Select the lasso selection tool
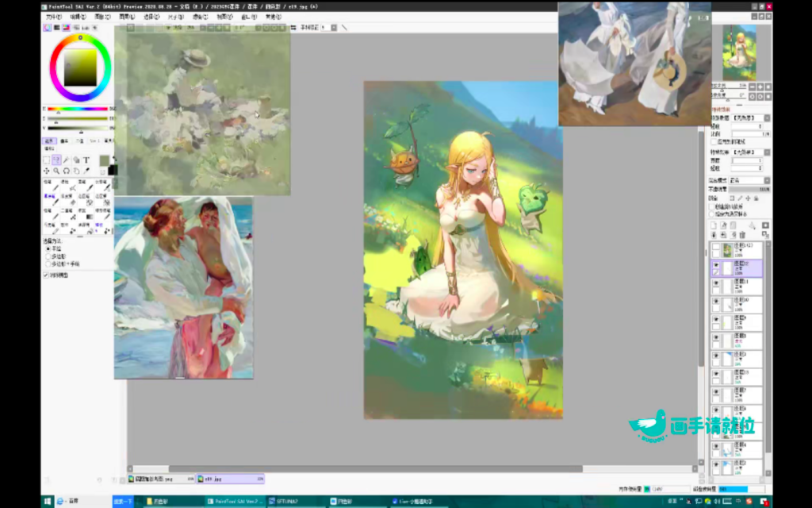The height and width of the screenshot is (508, 812). pyautogui.click(x=56, y=160)
